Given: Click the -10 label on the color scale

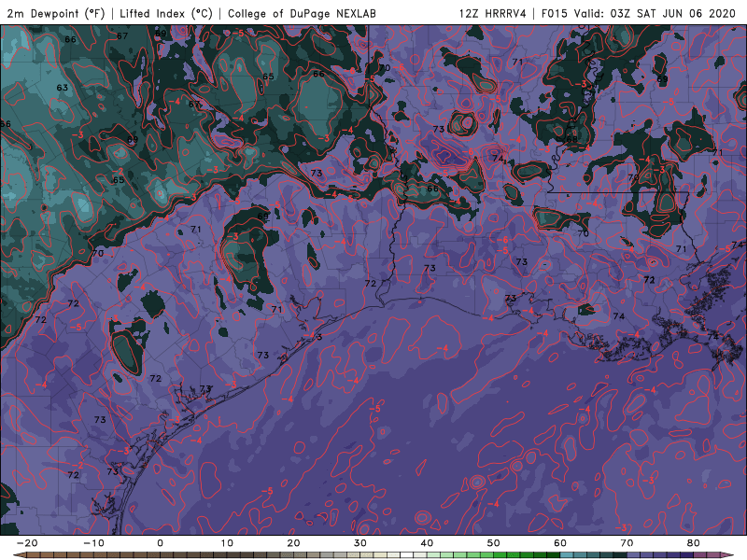Looking at the screenshot, I should 93,543.
